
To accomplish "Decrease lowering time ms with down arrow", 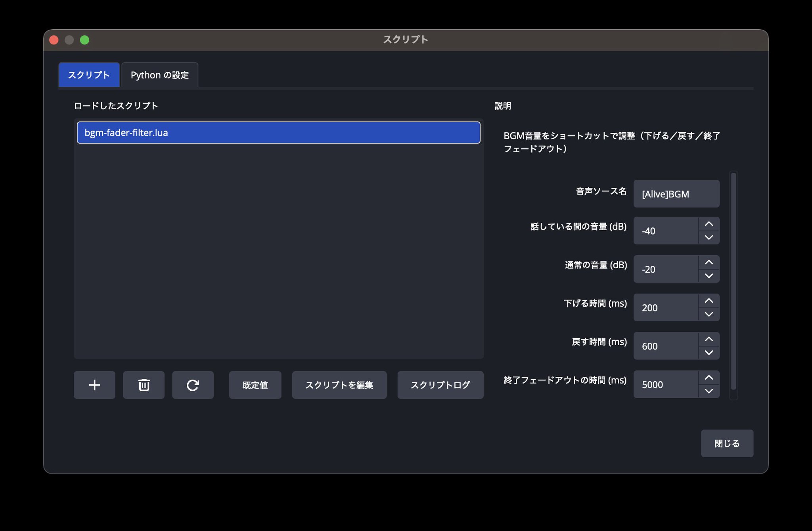I will point(709,314).
